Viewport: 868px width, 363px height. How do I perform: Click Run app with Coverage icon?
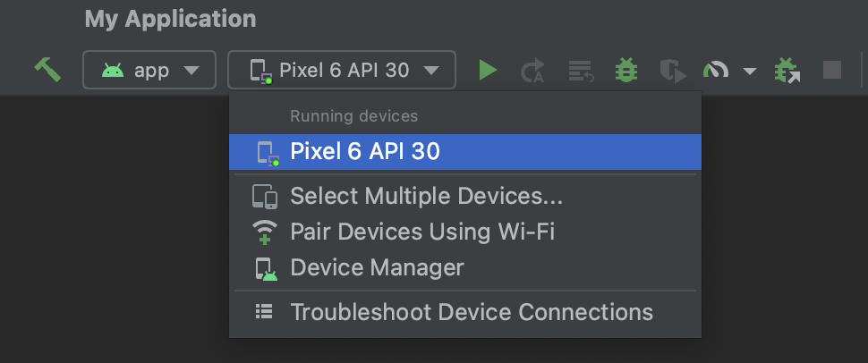671,71
